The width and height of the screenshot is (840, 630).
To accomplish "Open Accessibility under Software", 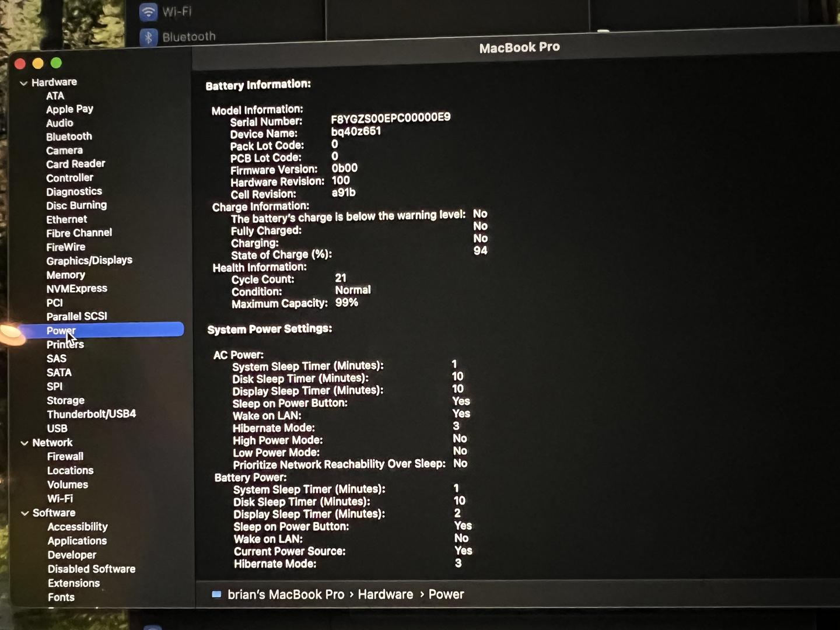I will pos(78,527).
